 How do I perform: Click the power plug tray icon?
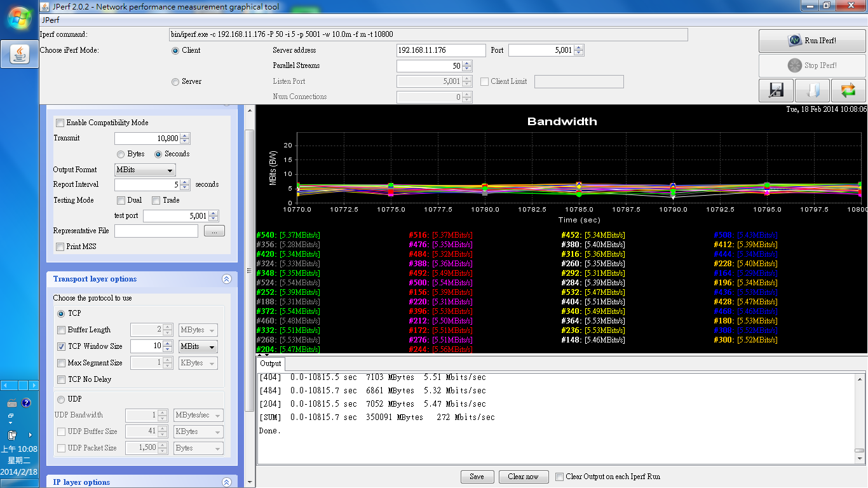coord(11,435)
